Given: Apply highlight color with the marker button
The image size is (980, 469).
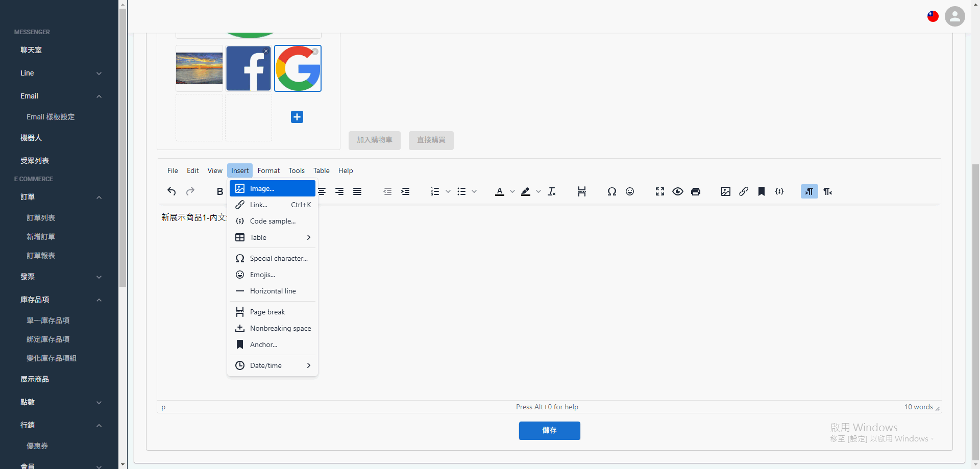Looking at the screenshot, I should coord(526,191).
